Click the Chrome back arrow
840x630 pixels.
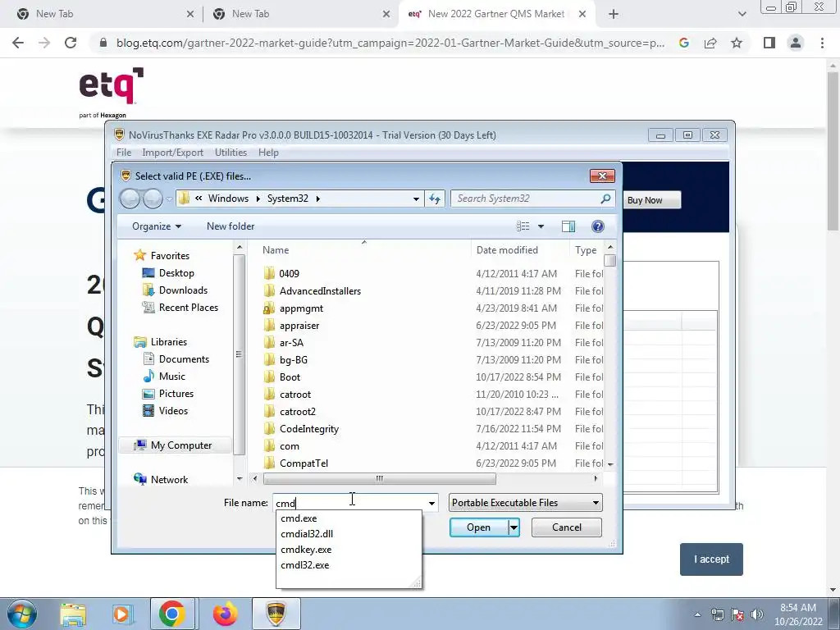pos(18,43)
